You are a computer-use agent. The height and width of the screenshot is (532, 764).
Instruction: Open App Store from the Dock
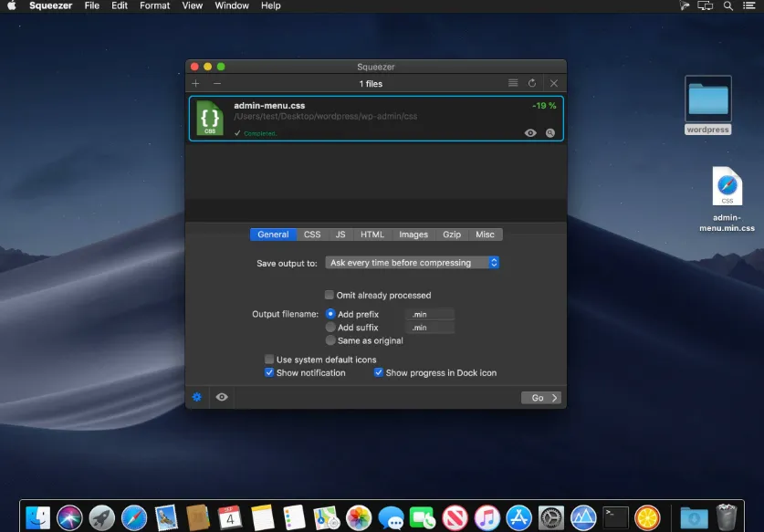click(518, 517)
